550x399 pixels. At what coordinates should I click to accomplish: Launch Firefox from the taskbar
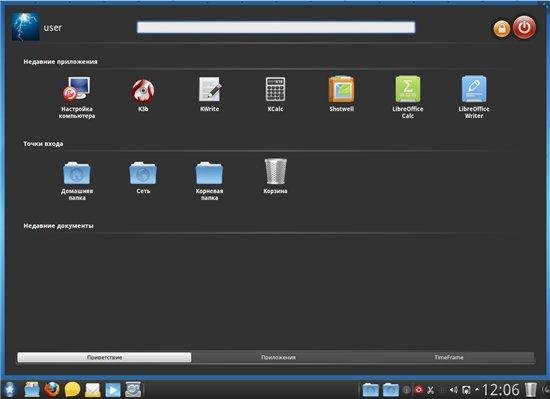(x=52, y=389)
